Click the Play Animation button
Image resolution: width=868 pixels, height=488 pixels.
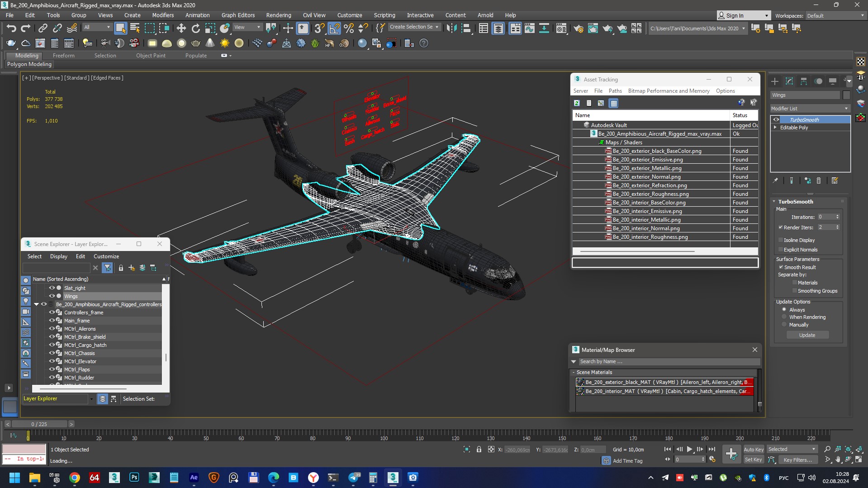tap(690, 449)
